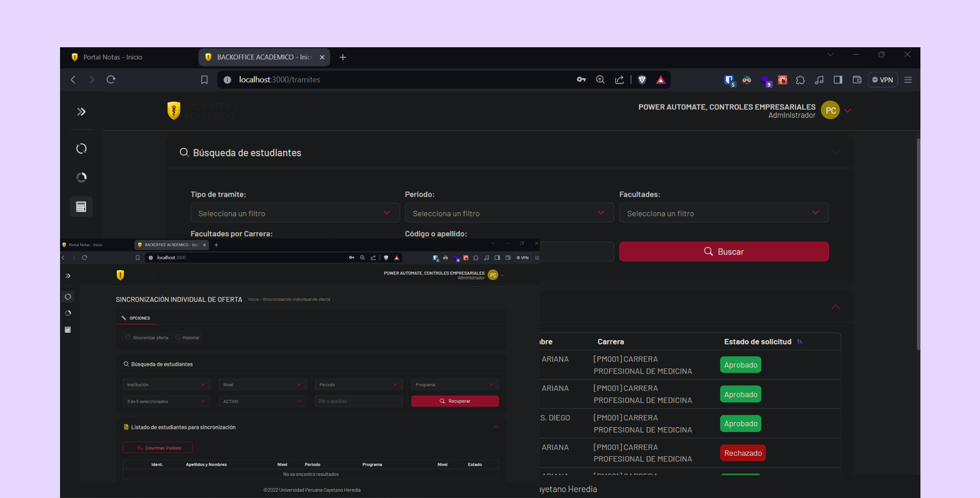The width and height of the screenshot is (980, 498).
Task: Open the Tipo de tramite dropdown
Action: [x=295, y=213]
